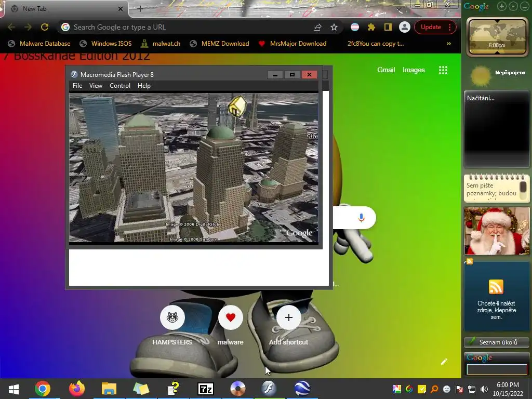Launch Firefox from the taskbar

[77, 389]
